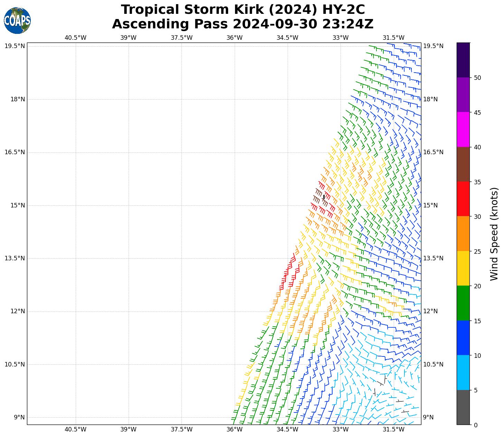Image resolution: width=504 pixels, height=437 pixels.
Task: Click the brown 35-40 knots colorbar segment
Action: [463, 164]
